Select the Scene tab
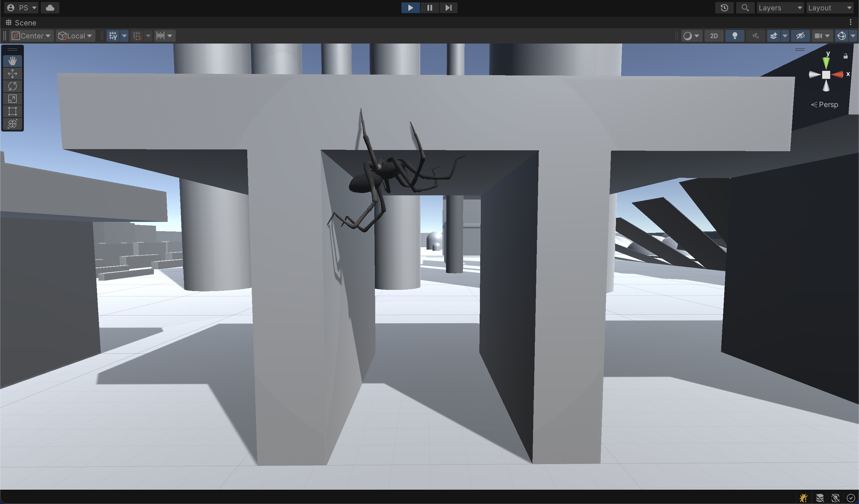This screenshot has height=504, width=859. pyautogui.click(x=21, y=22)
